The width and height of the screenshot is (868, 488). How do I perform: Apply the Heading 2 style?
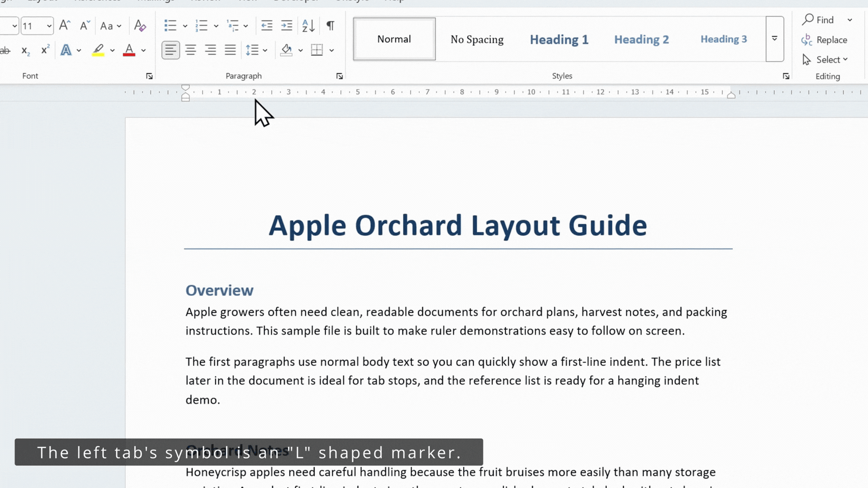coord(641,39)
